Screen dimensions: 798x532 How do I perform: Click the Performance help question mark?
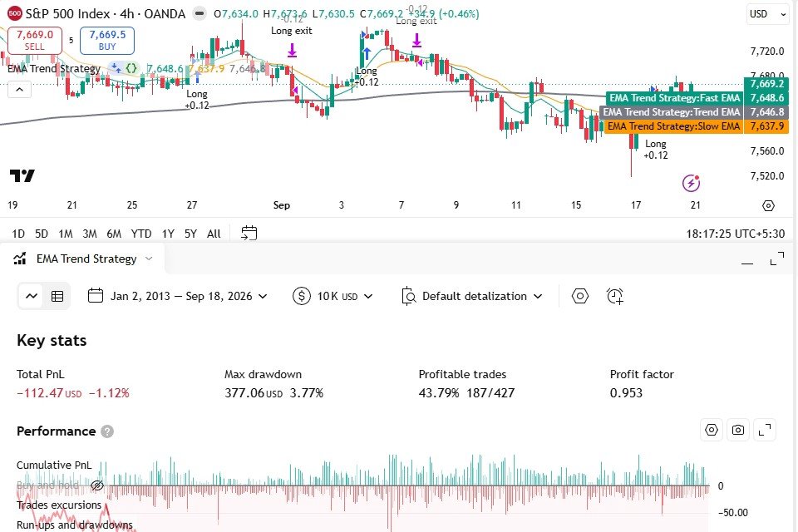coord(107,431)
